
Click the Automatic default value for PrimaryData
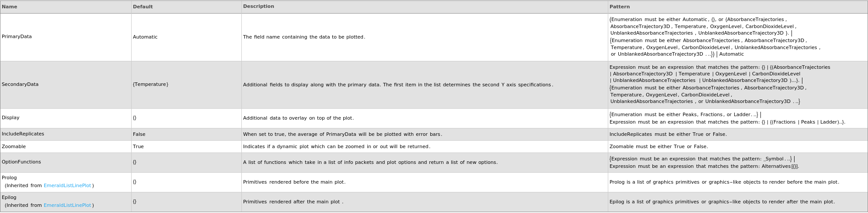pyautogui.click(x=145, y=37)
